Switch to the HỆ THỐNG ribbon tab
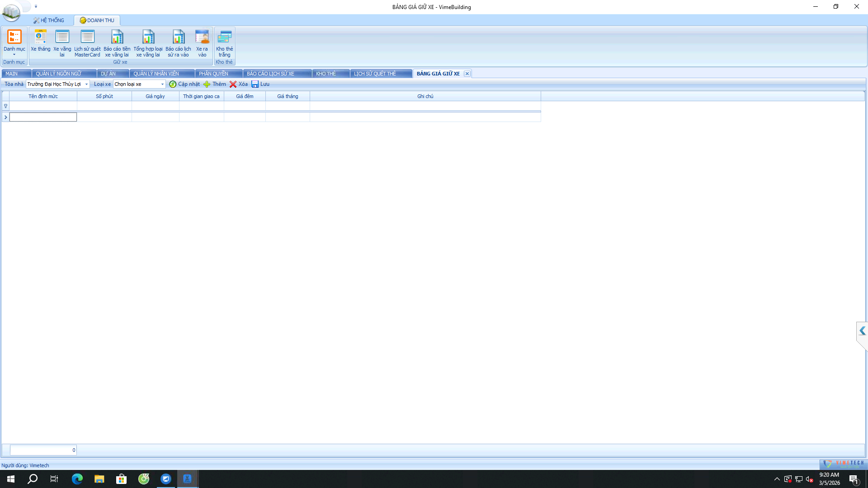This screenshot has width=868, height=488. (x=49, y=20)
